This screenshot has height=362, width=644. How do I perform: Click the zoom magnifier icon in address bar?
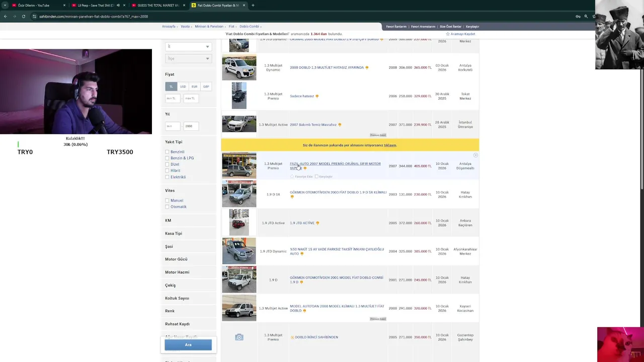coord(586,16)
